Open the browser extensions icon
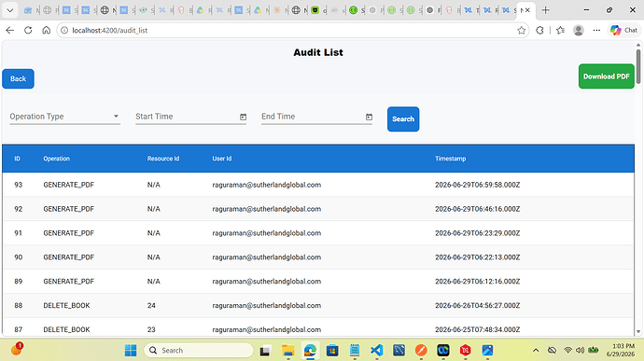 click(x=539, y=30)
